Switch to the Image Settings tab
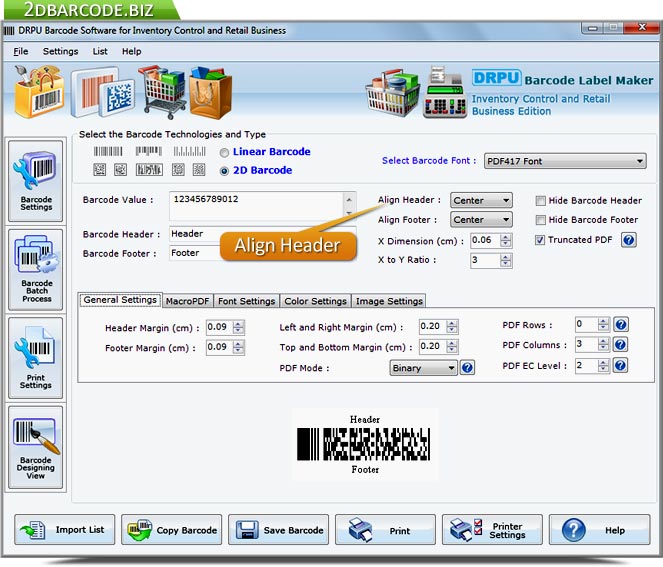Image resolution: width=663 pixels, height=567 pixels. pos(389,301)
